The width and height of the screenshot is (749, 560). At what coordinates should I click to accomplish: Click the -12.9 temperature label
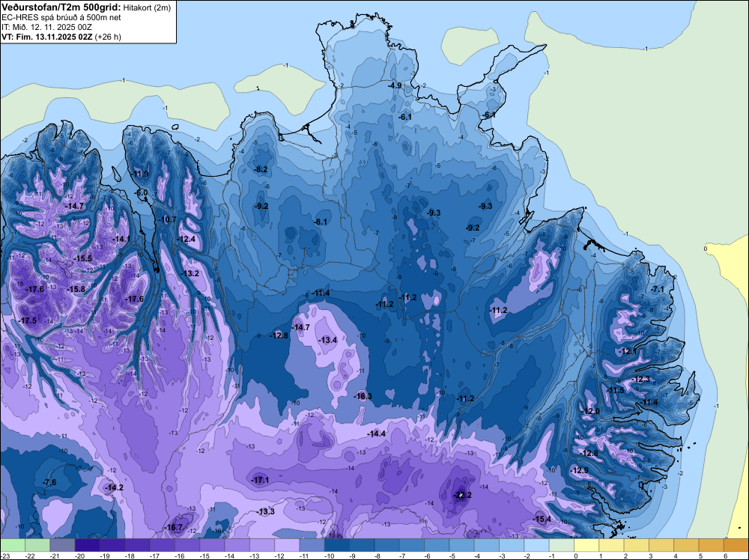580,470
